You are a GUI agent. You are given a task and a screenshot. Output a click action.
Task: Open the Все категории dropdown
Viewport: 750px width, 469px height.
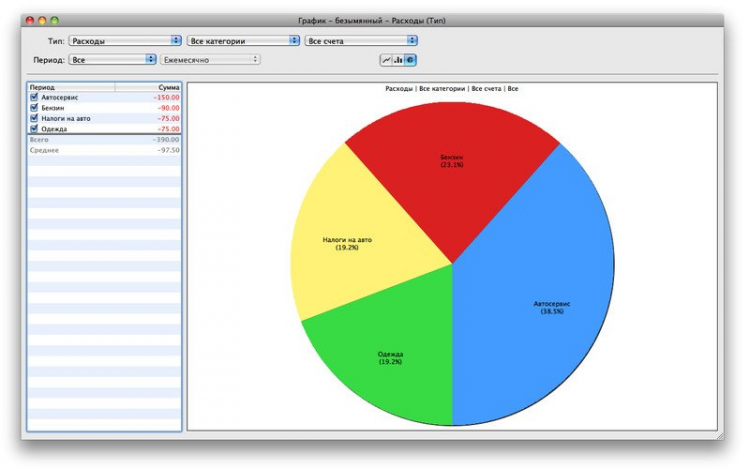(243, 41)
